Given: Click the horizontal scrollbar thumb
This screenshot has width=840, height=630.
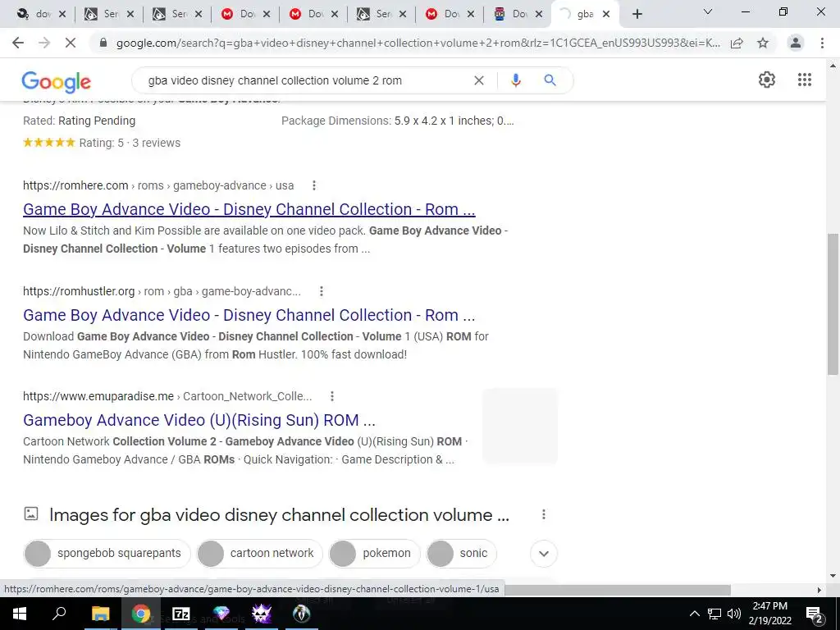Looking at the screenshot, I should 618,589.
